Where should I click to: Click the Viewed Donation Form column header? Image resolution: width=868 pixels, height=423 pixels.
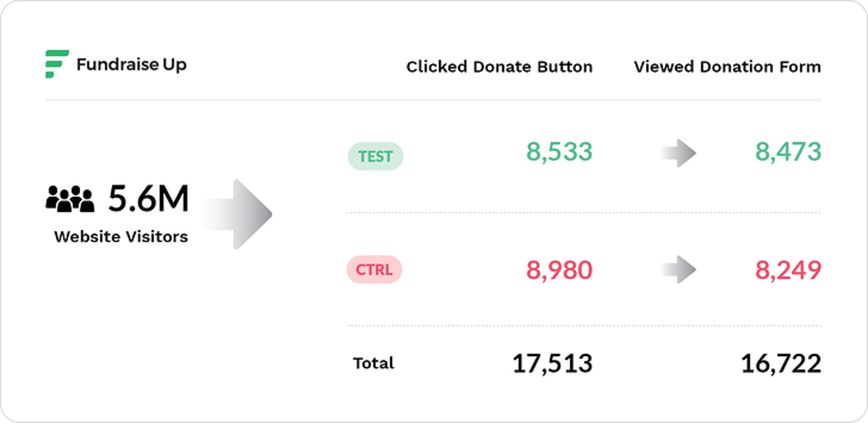pyautogui.click(x=727, y=67)
